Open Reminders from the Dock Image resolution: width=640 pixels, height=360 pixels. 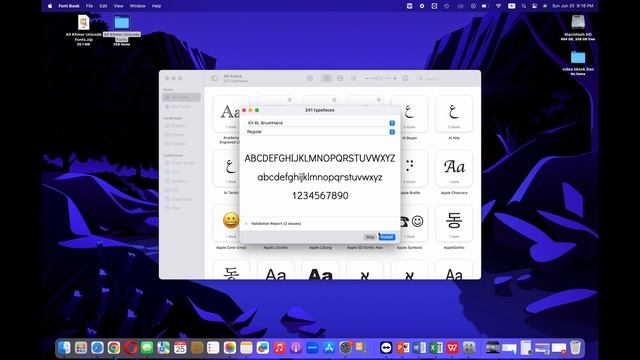pos(213,347)
